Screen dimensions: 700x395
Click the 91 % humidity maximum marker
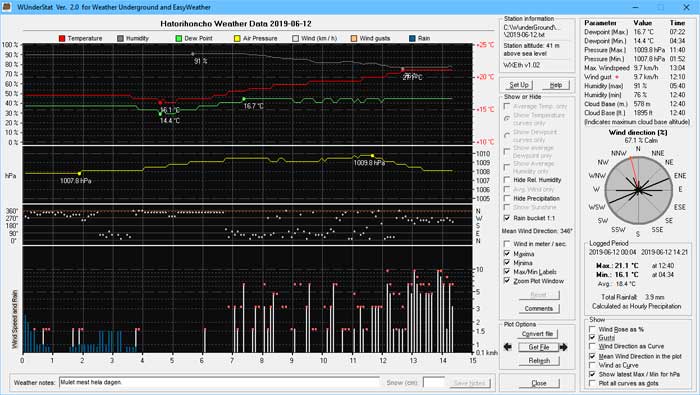pyautogui.click(x=193, y=54)
